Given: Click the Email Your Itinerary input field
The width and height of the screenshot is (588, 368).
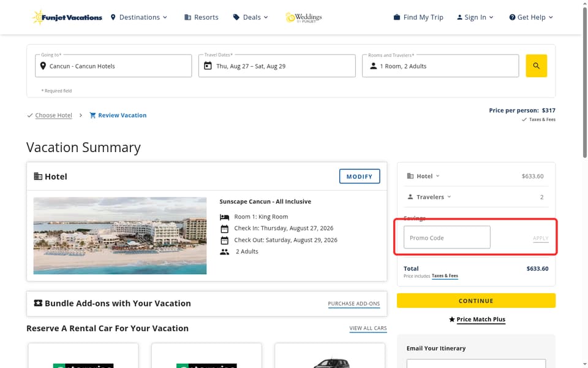Looking at the screenshot, I should (476, 363).
